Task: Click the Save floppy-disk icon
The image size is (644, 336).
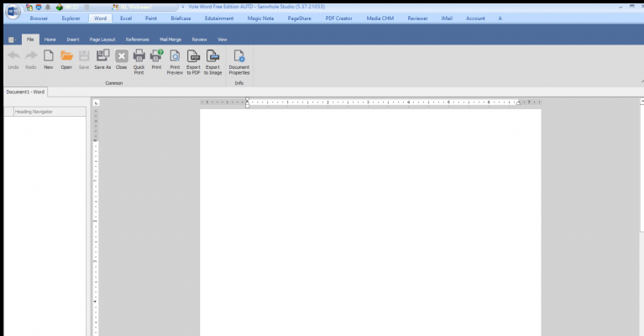Action: [84, 55]
